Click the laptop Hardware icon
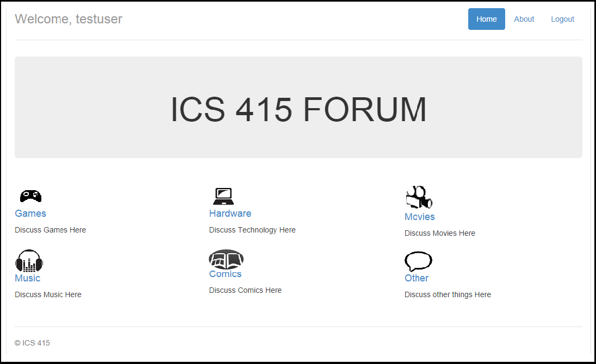The width and height of the screenshot is (596, 364). point(223,196)
